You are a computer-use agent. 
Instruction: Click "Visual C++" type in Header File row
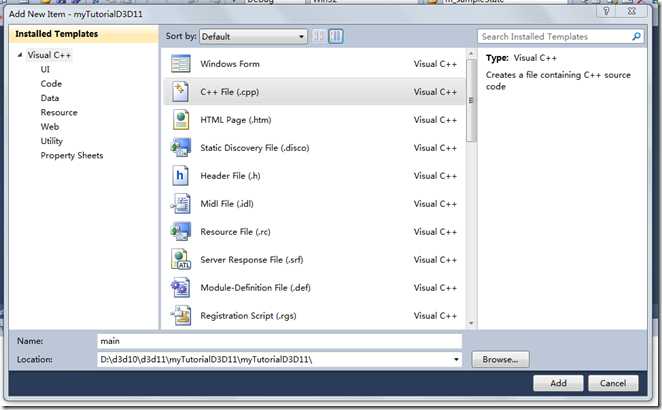(x=435, y=176)
